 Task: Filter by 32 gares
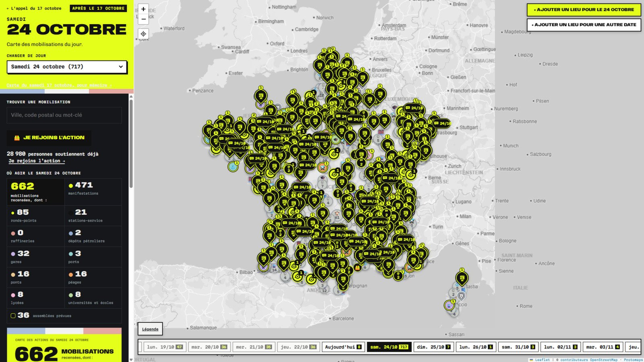(x=35, y=257)
